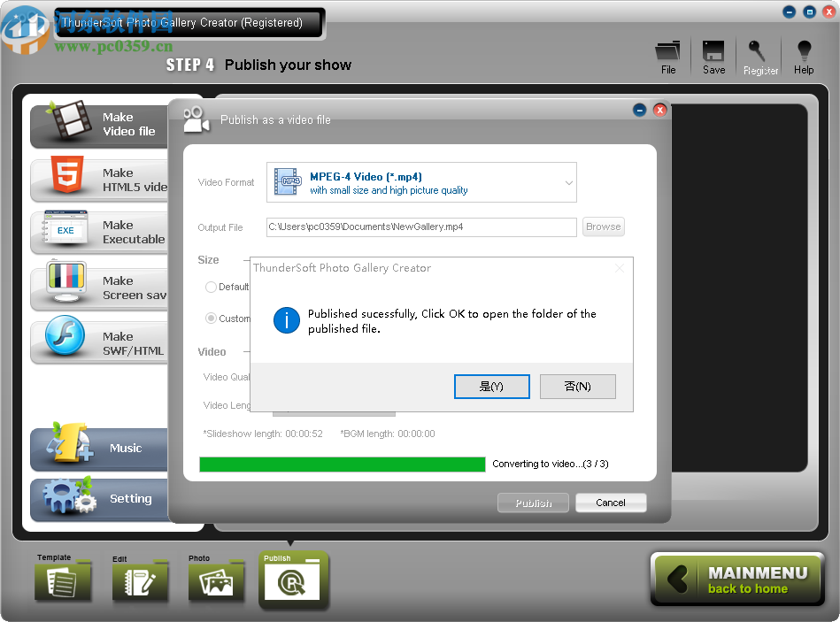This screenshot has width=840, height=622.
Task: Open the File toolbar icon
Action: (667, 58)
